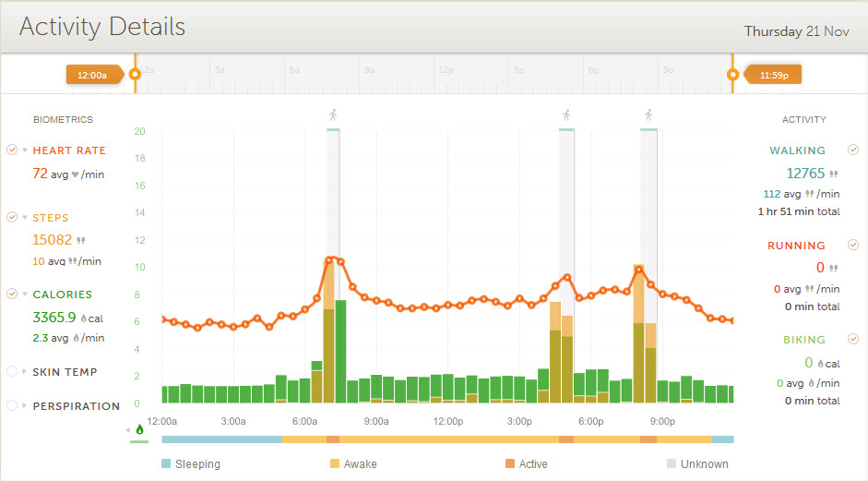
Task: Click the afternoon walking icon above the chart
Action: [566, 115]
